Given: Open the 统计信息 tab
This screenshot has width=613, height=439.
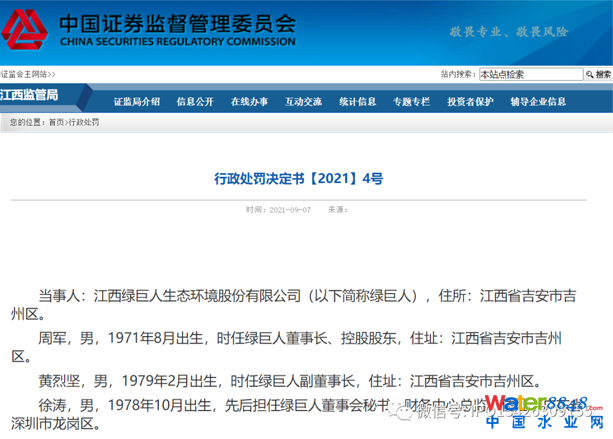Looking at the screenshot, I should click(357, 101).
